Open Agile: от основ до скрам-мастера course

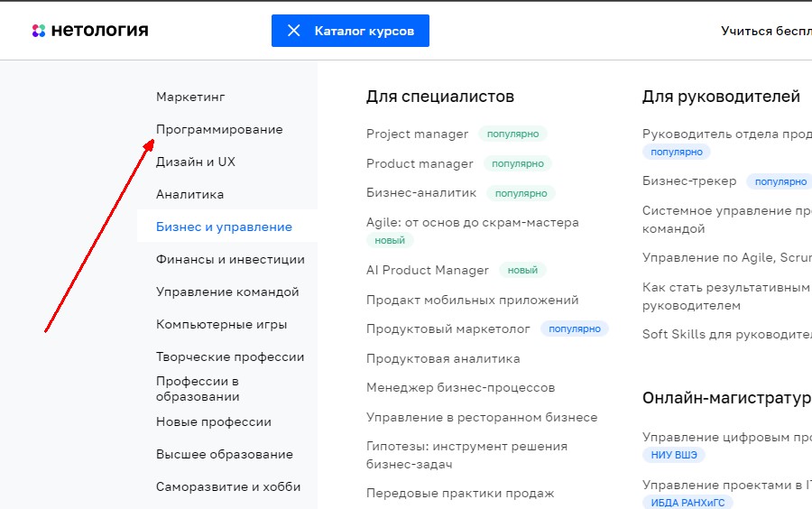(473, 223)
